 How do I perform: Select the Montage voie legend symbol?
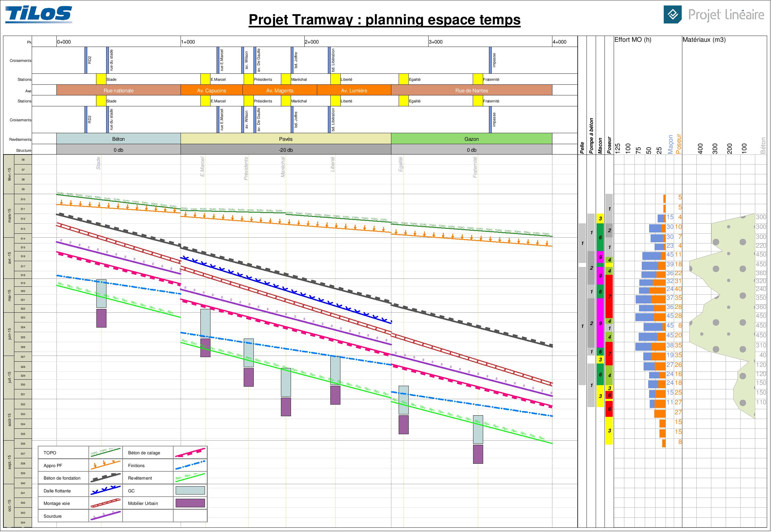pyautogui.click(x=106, y=503)
